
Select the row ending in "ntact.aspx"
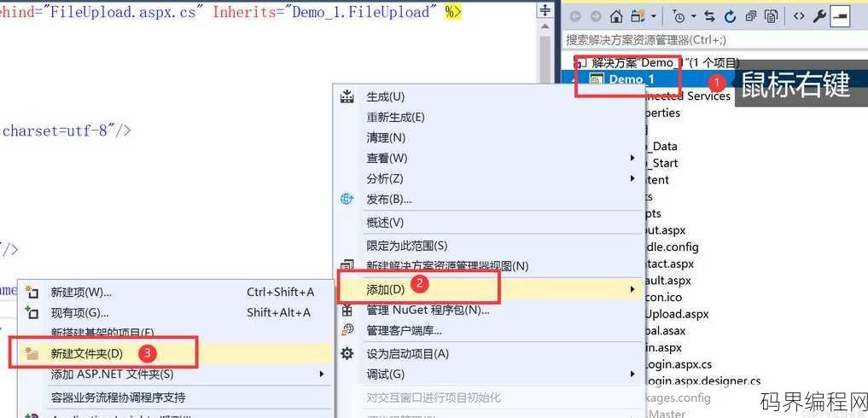(670, 264)
